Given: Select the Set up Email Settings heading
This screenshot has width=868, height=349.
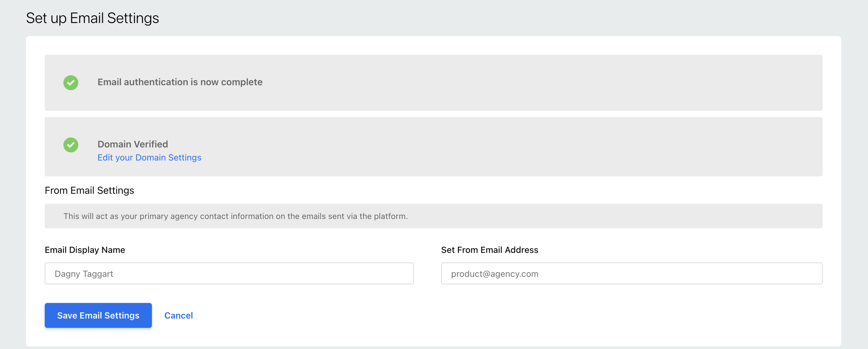Looking at the screenshot, I should click(92, 18).
